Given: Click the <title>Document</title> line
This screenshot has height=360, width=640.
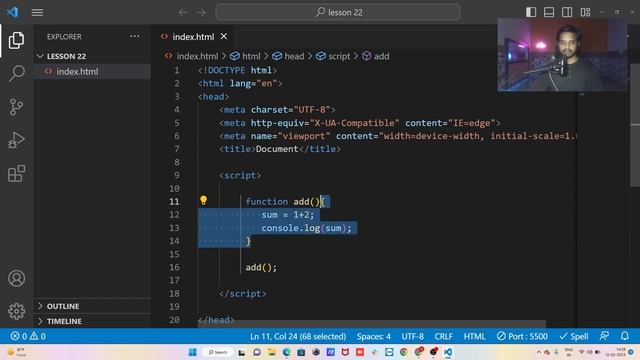Looking at the screenshot, I should [x=280, y=149].
